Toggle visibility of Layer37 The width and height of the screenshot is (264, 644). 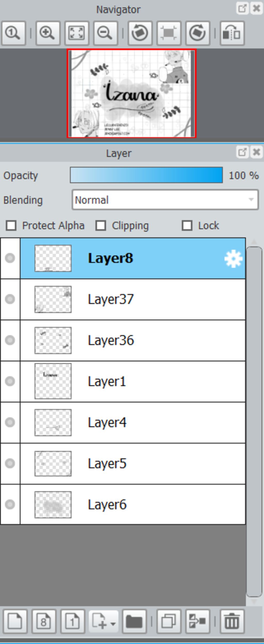10,299
